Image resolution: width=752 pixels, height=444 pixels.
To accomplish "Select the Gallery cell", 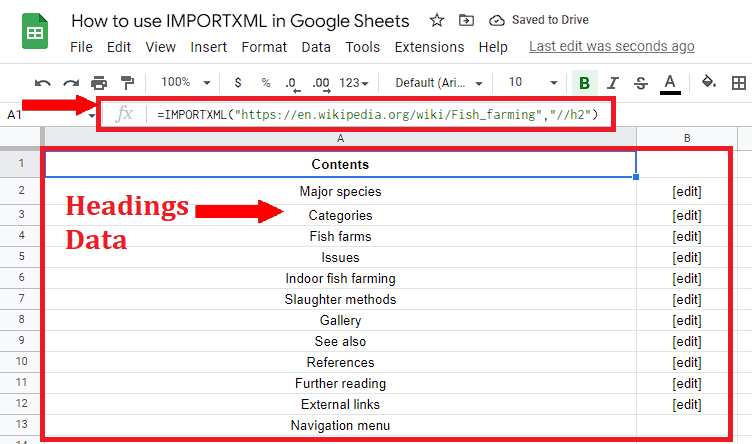I will [x=340, y=320].
